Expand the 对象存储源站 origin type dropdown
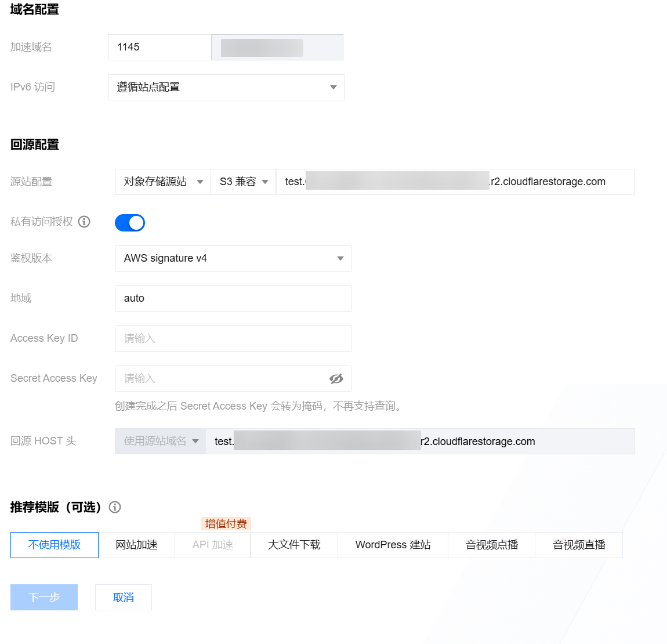Screen dimensions: 667x644 point(163,182)
